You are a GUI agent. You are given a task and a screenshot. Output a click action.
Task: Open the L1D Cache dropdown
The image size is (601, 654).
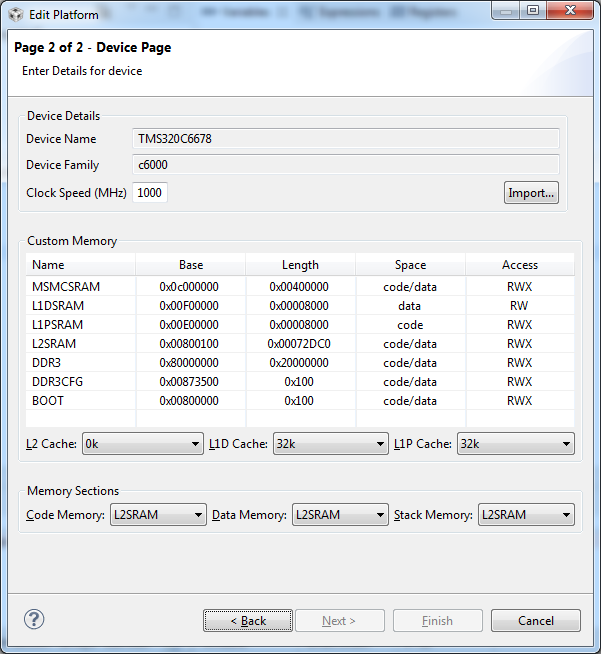330,444
